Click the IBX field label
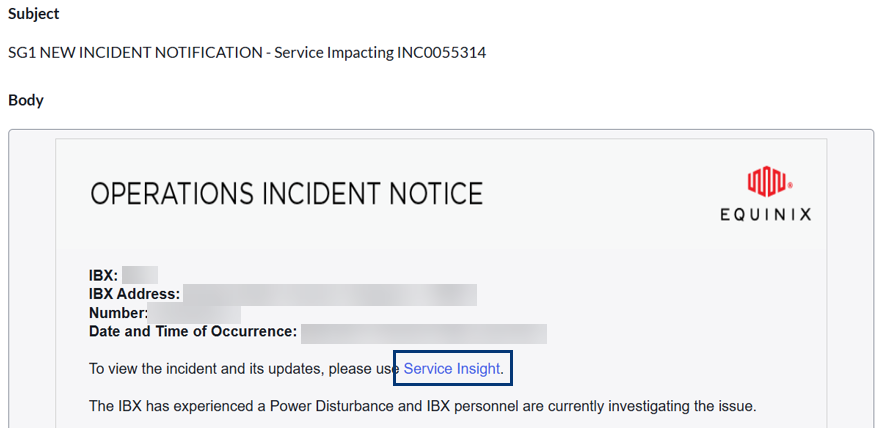 [104, 276]
